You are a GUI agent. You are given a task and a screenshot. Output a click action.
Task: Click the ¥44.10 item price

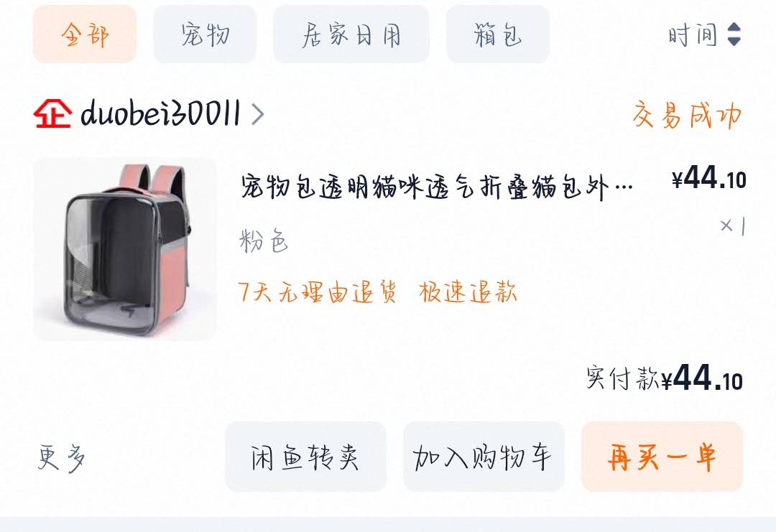708,178
